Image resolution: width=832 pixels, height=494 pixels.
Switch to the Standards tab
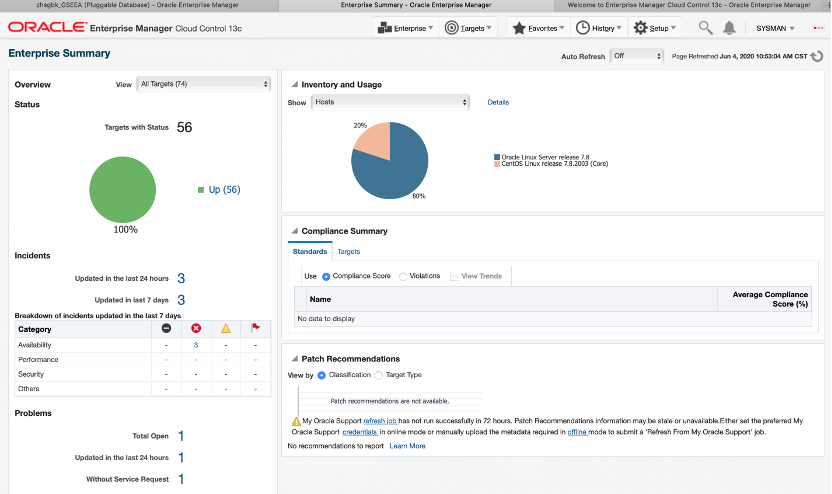coord(310,252)
